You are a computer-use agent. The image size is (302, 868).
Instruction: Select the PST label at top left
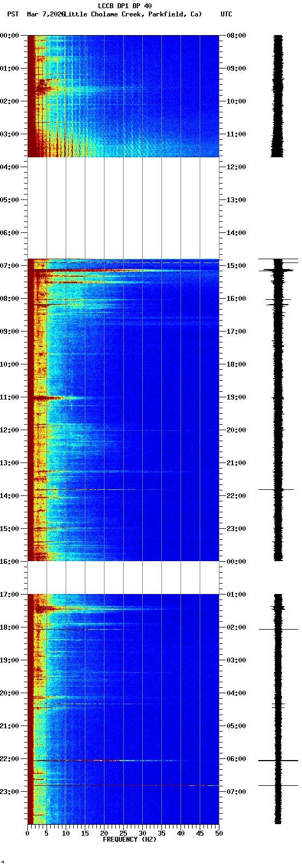point(13,14)
